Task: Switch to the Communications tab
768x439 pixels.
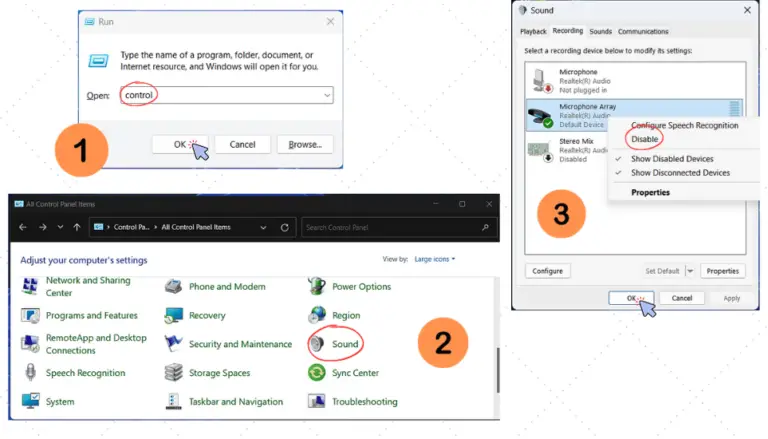Action: (x=643, y=31)
